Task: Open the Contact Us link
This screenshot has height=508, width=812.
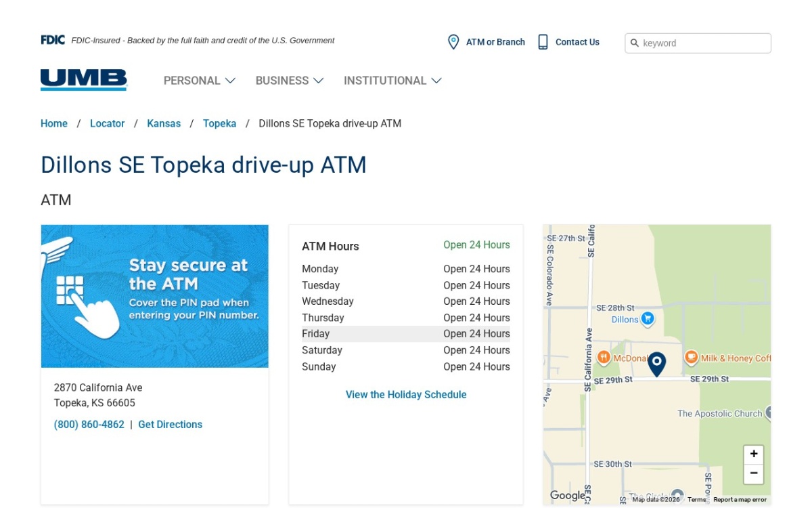Action: tap(577, 42)
